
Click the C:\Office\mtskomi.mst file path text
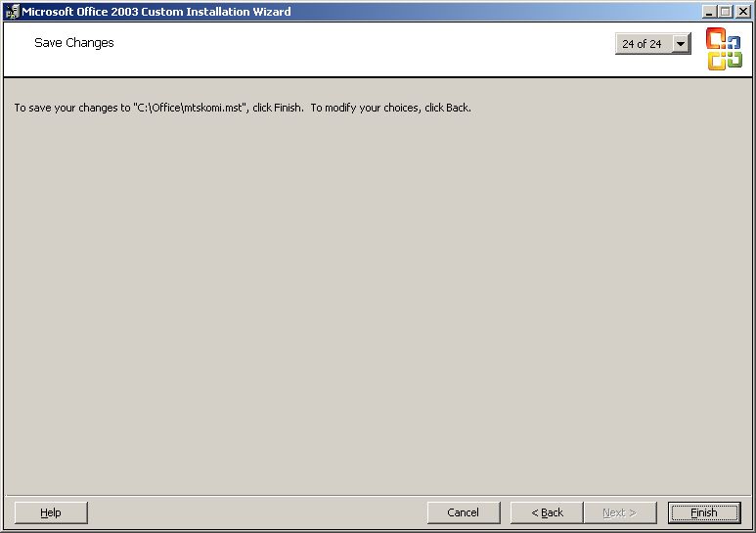coord(189,108)
